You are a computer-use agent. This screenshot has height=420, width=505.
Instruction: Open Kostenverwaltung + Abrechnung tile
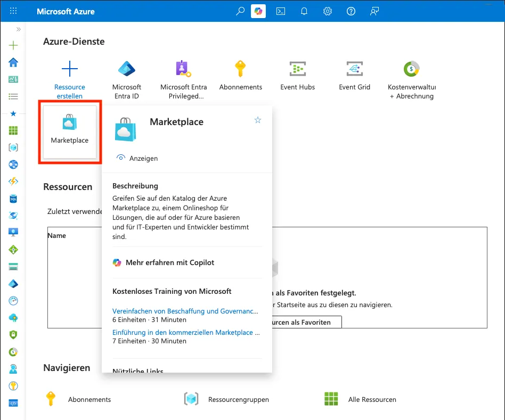point(412,80)
